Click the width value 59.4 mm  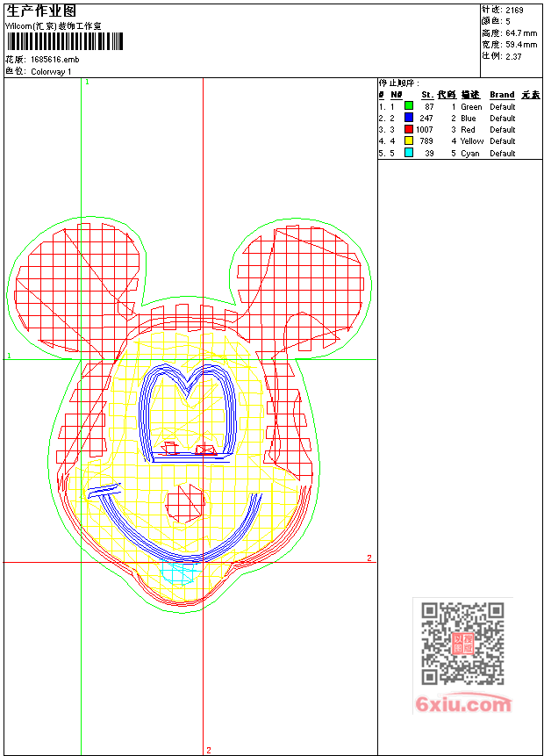(x=521, y=45)
